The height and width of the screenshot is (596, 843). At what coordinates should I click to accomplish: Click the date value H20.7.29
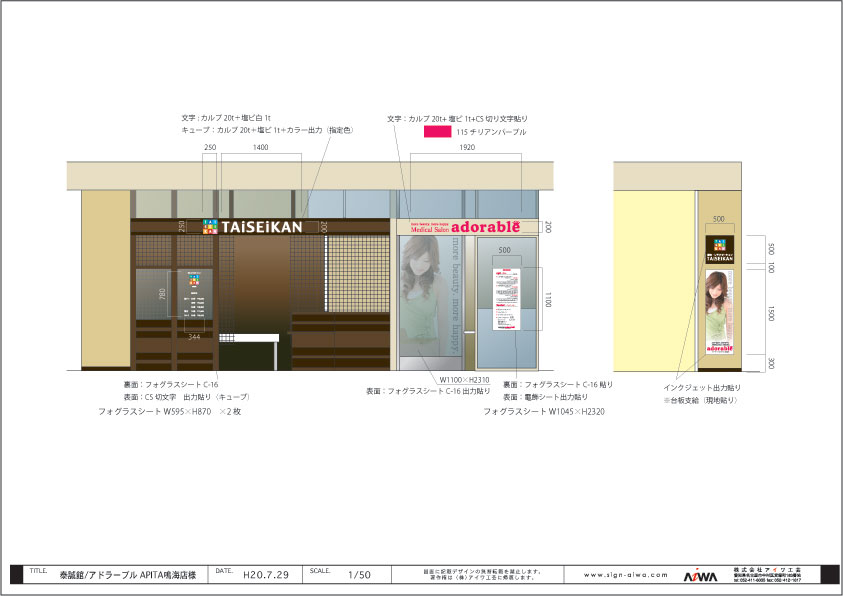266,575
